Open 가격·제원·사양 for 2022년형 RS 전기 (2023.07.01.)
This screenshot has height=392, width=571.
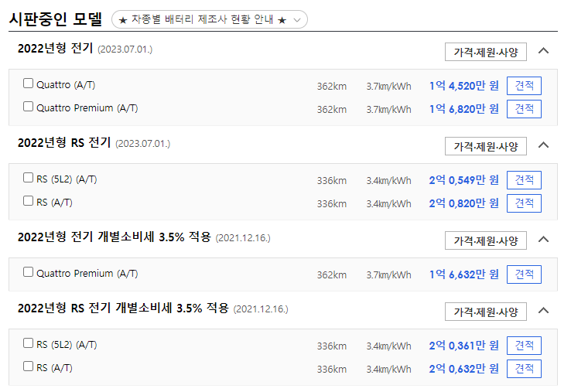(486, 146)
